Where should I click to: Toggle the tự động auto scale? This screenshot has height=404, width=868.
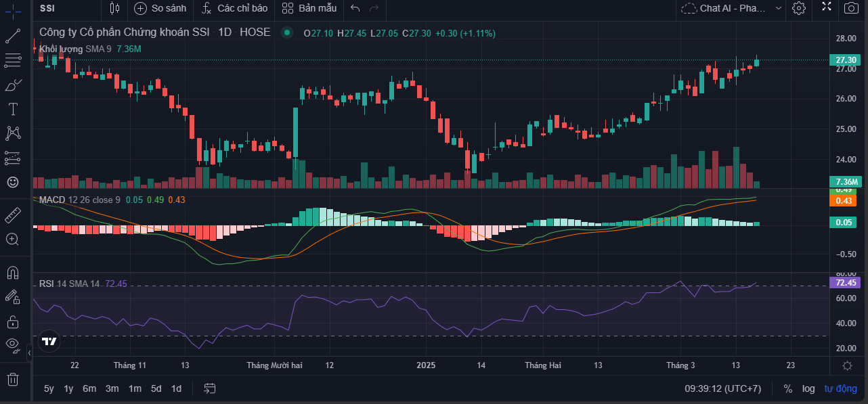pos(840,388)
